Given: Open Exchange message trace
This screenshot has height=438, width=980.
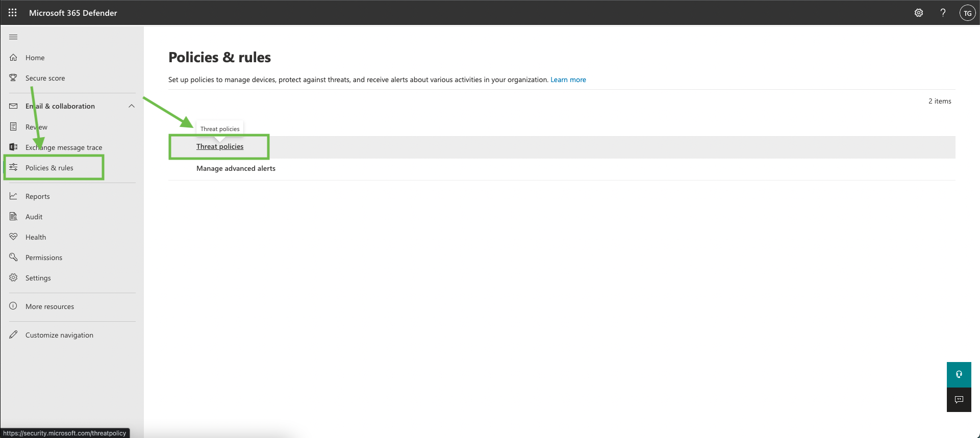Looking at the screenshot, I should click(64, 147).
